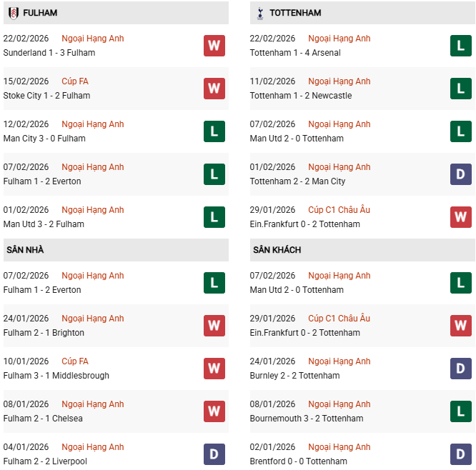The height and width of the screenshot is (470, 476).
Task: Open Cúp FA link dated 15/02/2026
Action: [75, 81]
